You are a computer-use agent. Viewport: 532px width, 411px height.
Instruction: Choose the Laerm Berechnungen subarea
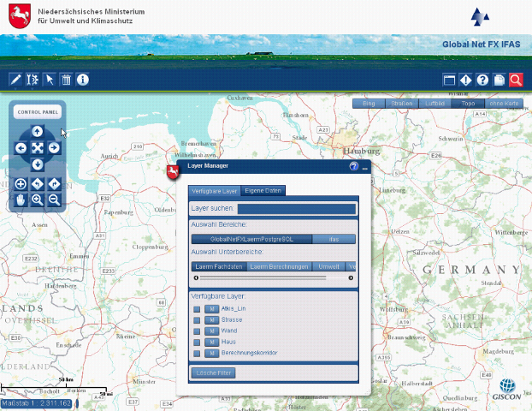[x=279, y=266]
